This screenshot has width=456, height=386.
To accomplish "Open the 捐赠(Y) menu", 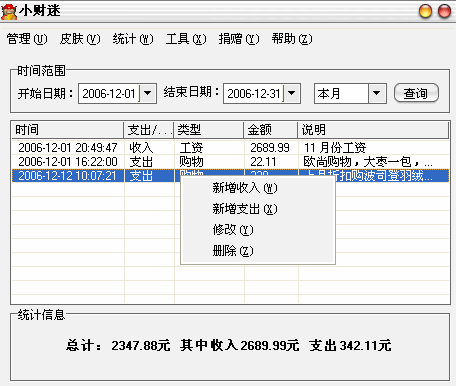I will coord(239,39).
